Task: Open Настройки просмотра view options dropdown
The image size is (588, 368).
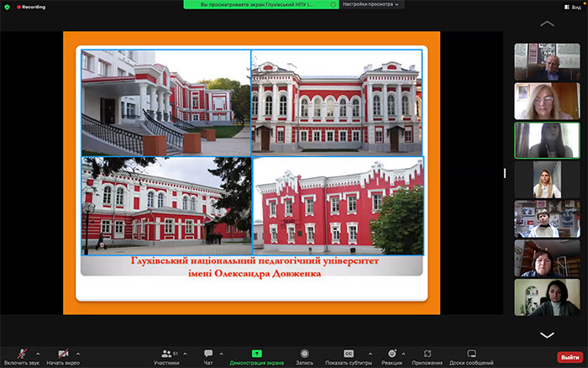Action: pyautogui.click(x=370, y=4)
